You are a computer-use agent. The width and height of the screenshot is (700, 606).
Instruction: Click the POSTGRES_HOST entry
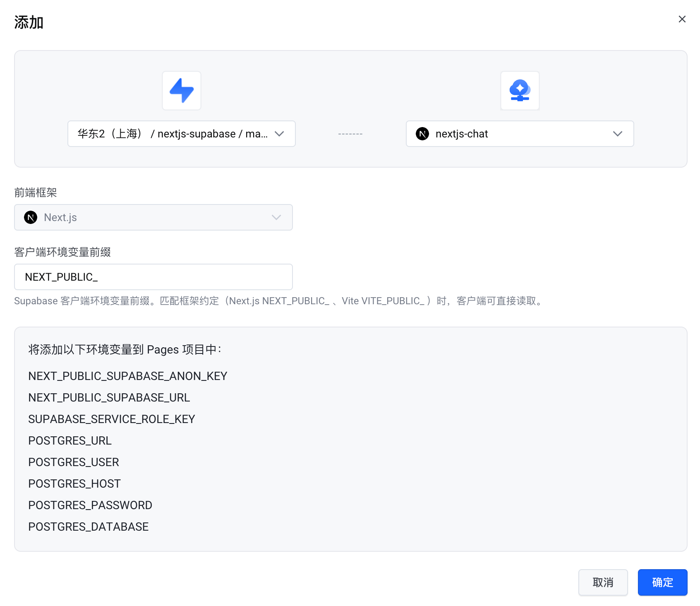[74, 483]
